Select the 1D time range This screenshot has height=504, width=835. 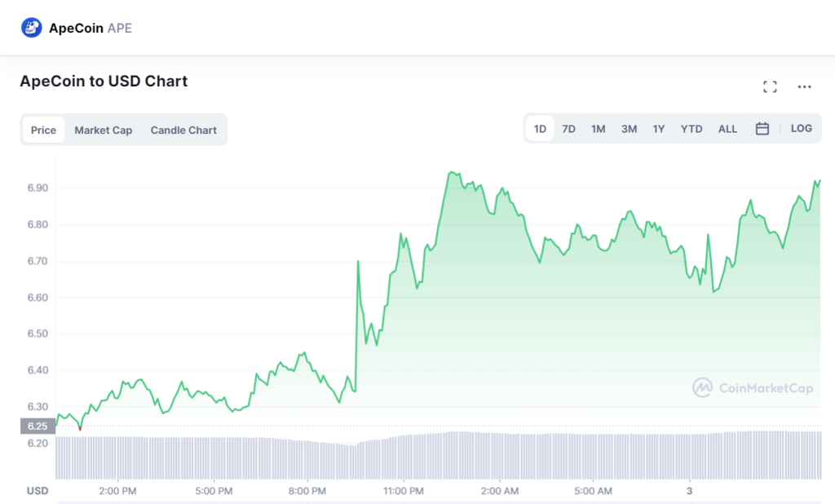coord(540,129)
